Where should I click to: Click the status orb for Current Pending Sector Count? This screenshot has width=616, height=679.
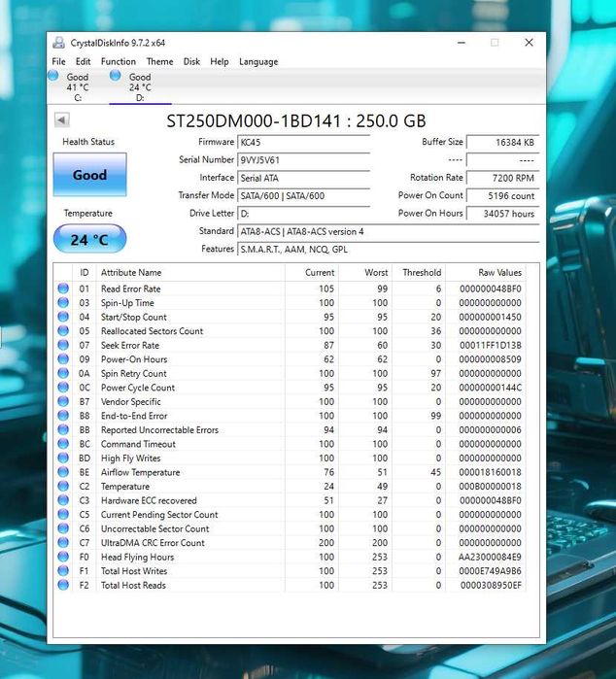coord(63,514)
